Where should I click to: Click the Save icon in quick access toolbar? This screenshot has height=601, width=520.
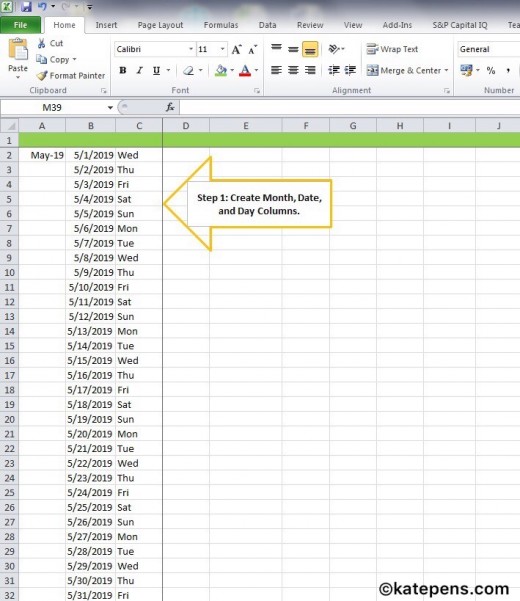click(26, 7)
